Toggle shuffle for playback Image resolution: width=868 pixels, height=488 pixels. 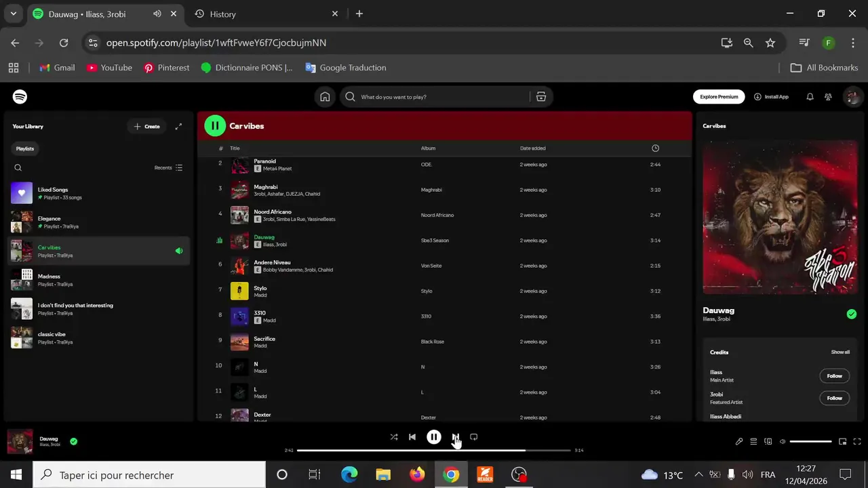[x=394, y=437]
